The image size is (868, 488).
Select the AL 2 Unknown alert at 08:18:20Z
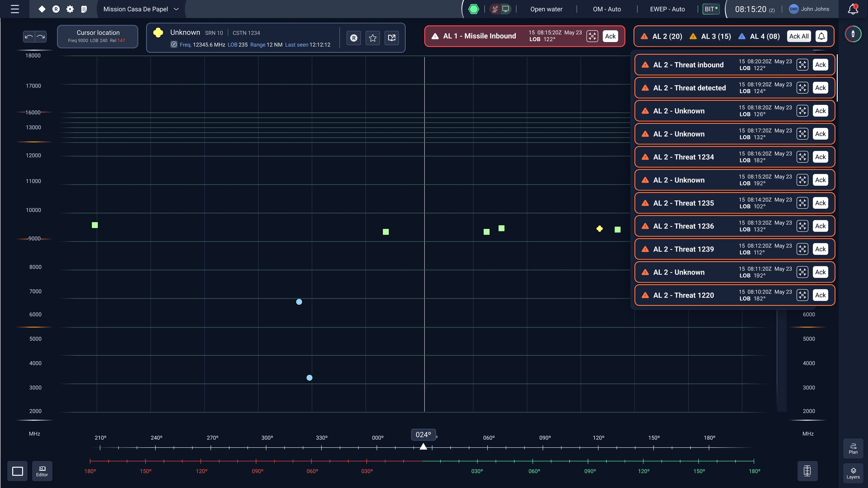pyautogui.click(x=735, y=111)
